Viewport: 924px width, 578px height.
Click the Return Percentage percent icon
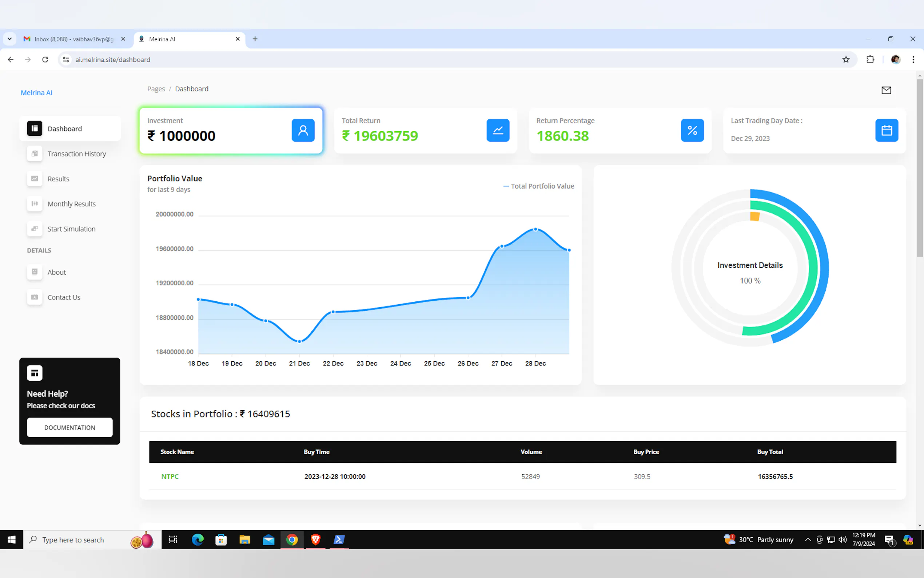coord(692,130)
